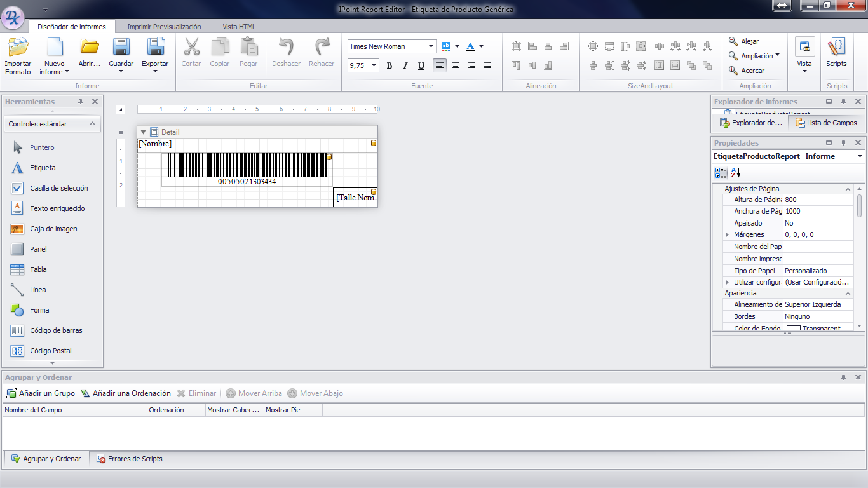
Task: Pin the Propiedades panel
Action: point(843,143)
